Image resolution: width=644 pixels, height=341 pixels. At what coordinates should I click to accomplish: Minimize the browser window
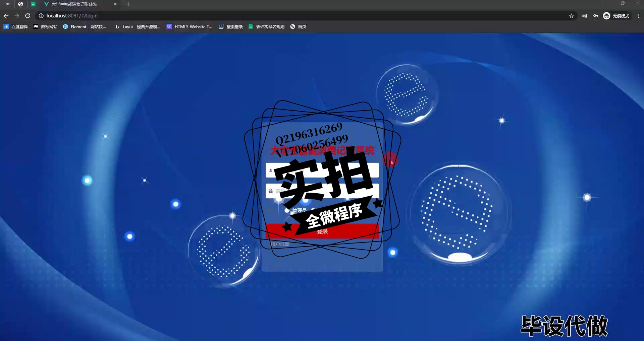[x=607, y=3]
